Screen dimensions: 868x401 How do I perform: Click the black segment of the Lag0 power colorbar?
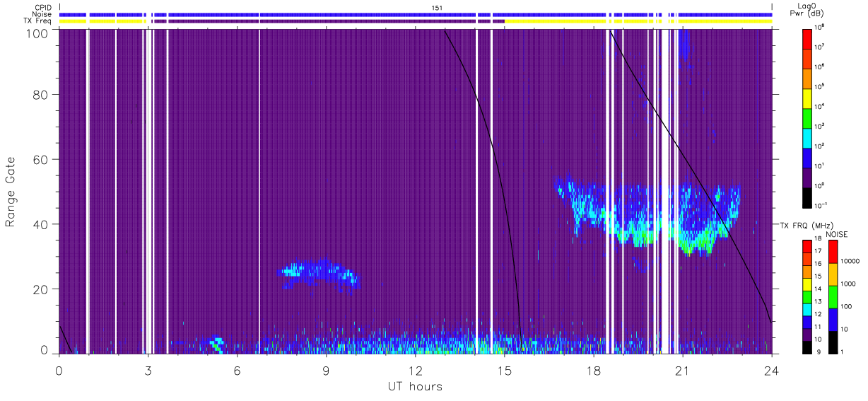click(807, 197)
